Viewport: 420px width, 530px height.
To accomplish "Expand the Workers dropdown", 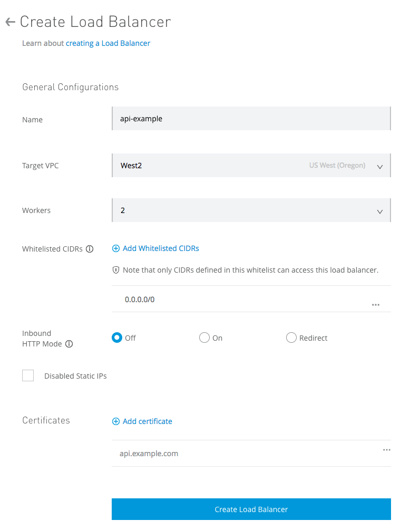I will point(251,210).
